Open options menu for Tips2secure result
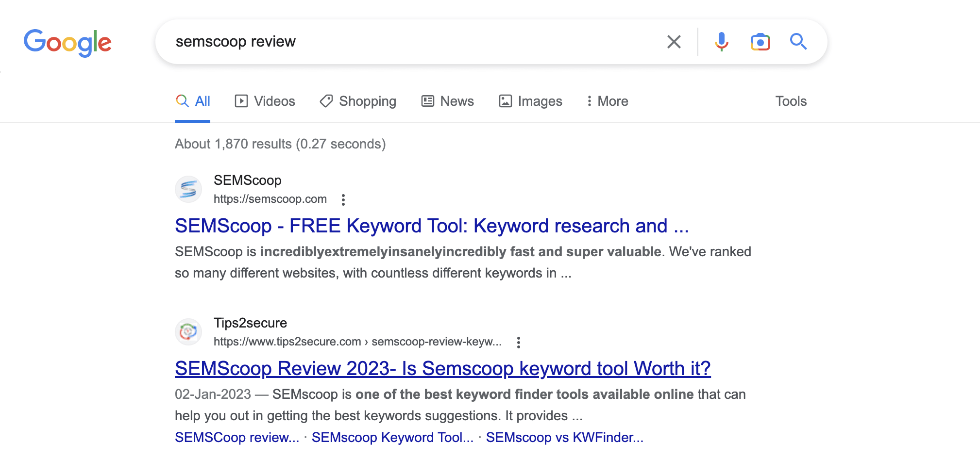The image size is (980, 459). pos(519,342)
